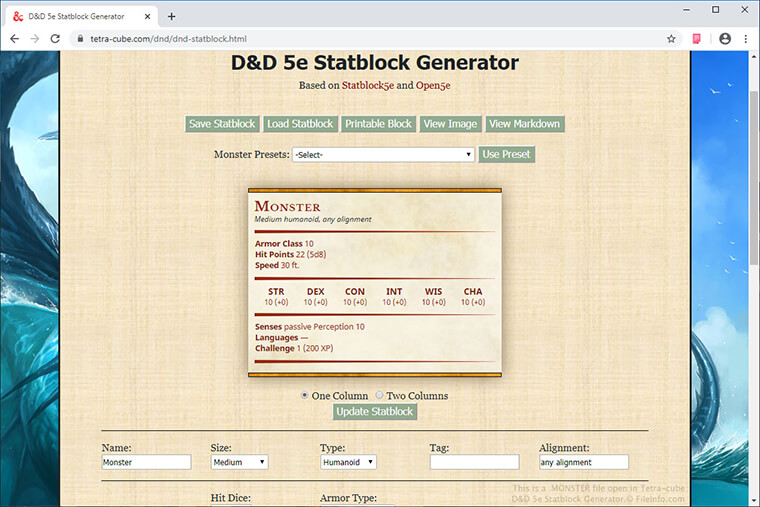Image resolution: width=760 pixels, height=507 pixels.
Task: Open Chrome three-dot menu
Action: (x=746, y=38)
